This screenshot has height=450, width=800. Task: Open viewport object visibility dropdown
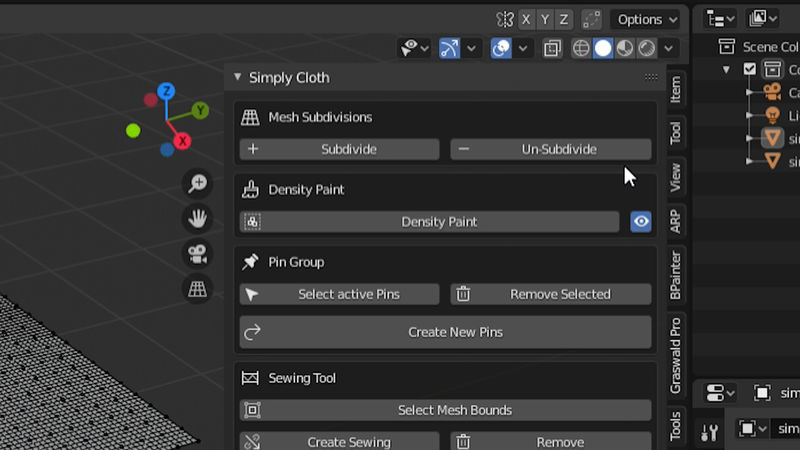(414, 48)
